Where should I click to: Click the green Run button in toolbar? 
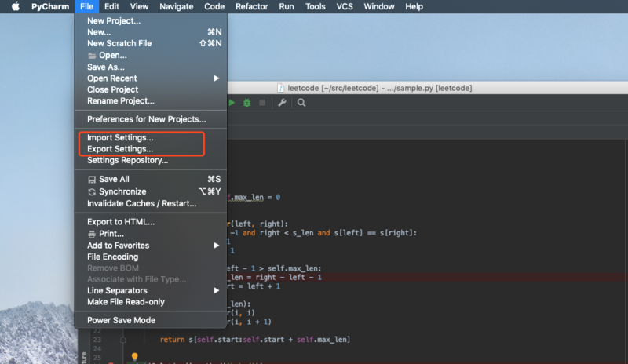click(x=232, y=103)
